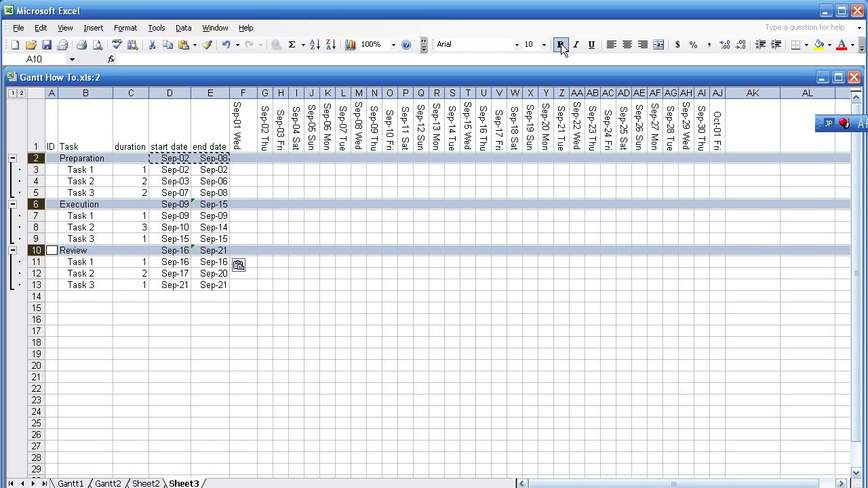The height and width of the screenshot is (488, 868).
Task: Align cell text to the left
Action: 611,45
